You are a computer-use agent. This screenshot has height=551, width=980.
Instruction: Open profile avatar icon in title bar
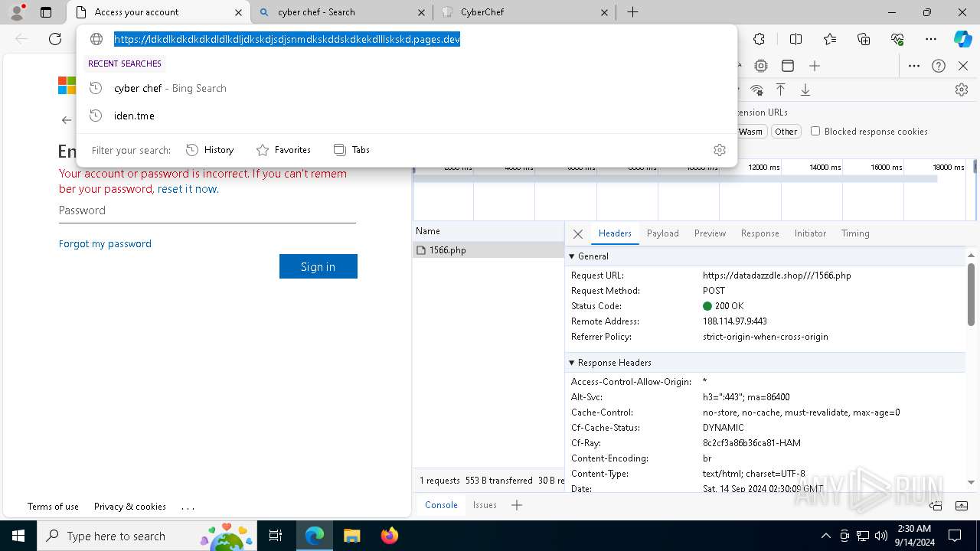click(x=17, y=12)
